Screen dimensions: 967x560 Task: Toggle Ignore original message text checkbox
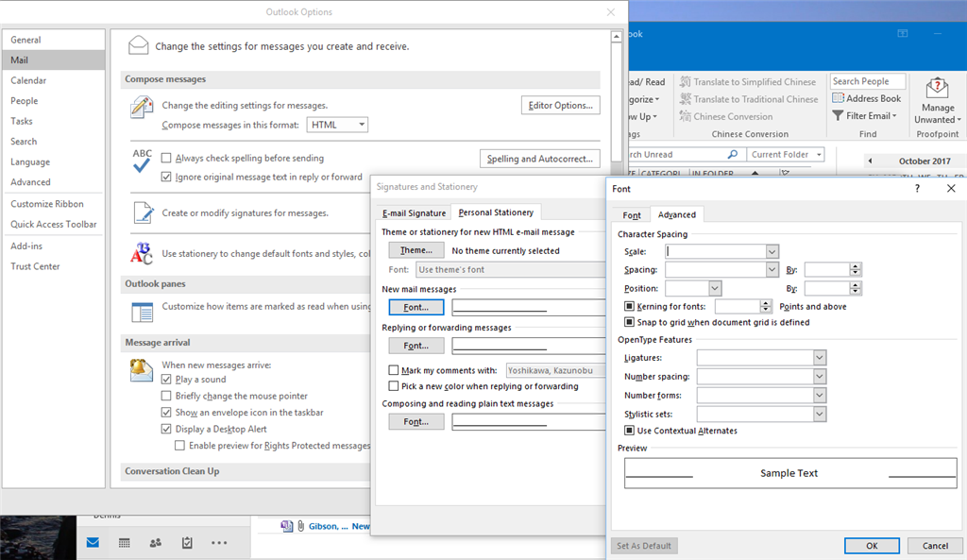point(166,177)
